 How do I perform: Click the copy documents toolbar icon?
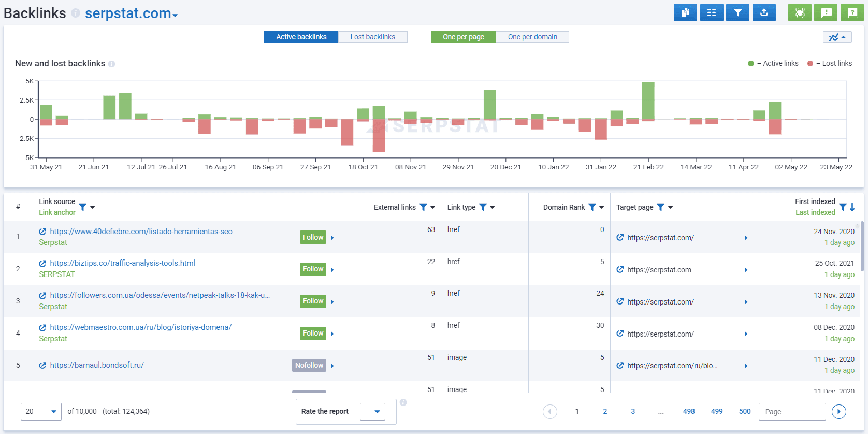tap(685, 12)
